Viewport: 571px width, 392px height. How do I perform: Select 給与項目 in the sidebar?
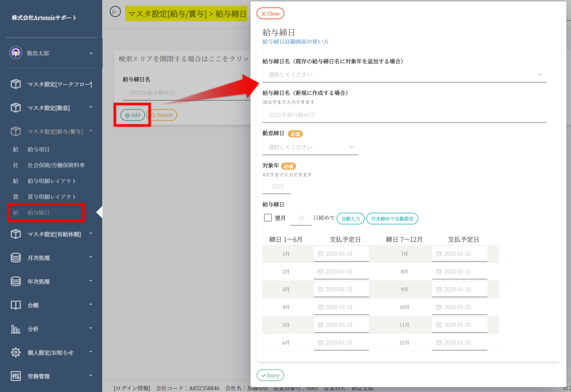[x=38, y=149]
